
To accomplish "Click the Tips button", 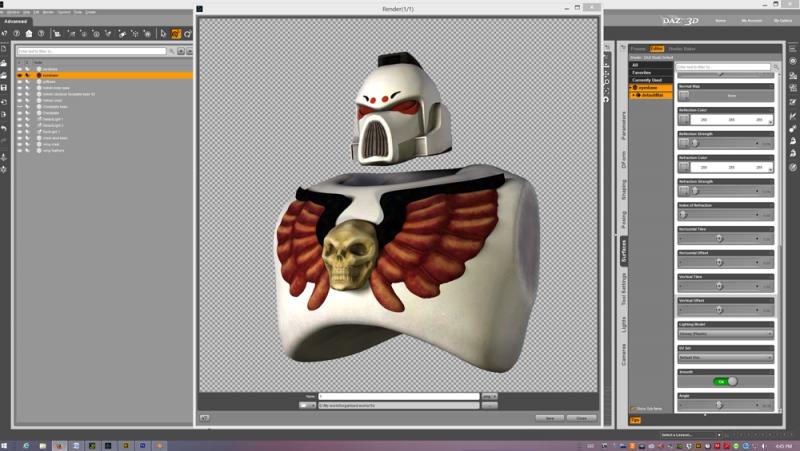I will point(635,420).
